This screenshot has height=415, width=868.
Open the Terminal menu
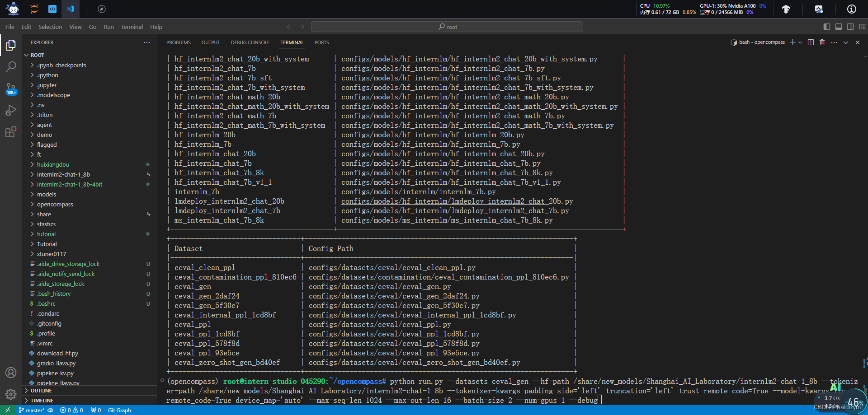point(132,27)
